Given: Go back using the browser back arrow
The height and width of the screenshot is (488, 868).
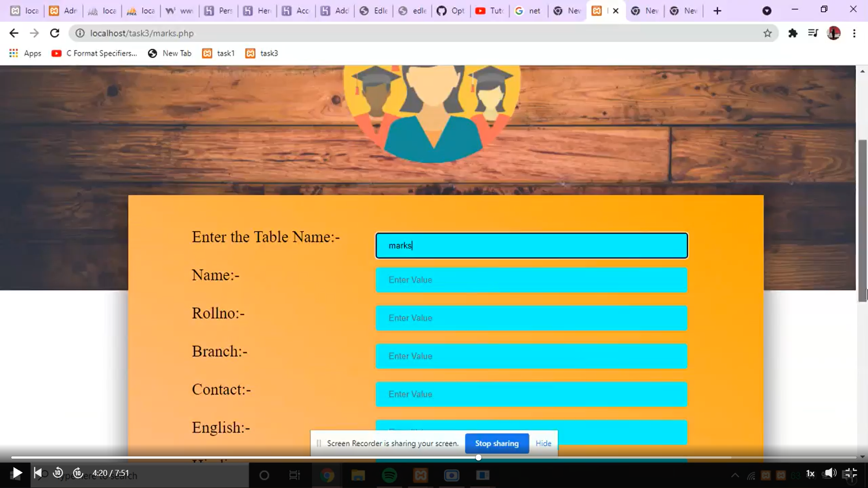Looking at the screenshot, I should point(14,33).
